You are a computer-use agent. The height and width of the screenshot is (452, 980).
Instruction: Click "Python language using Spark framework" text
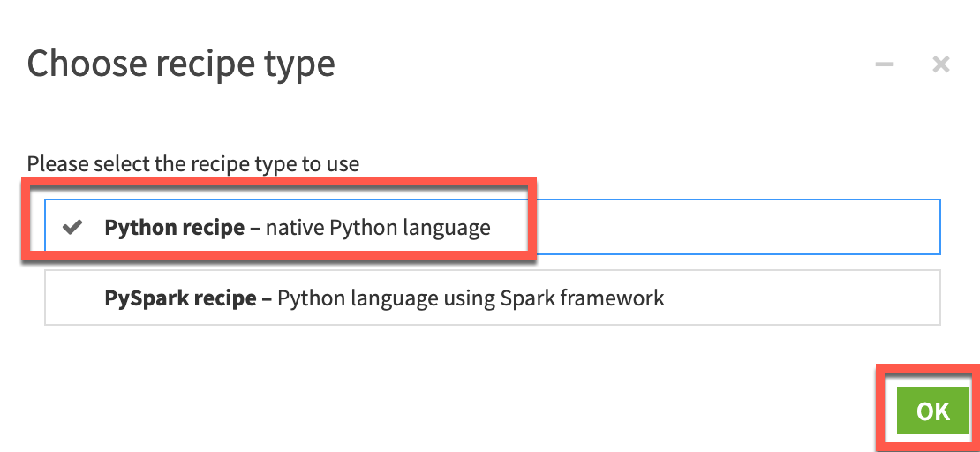pos(471,298)
